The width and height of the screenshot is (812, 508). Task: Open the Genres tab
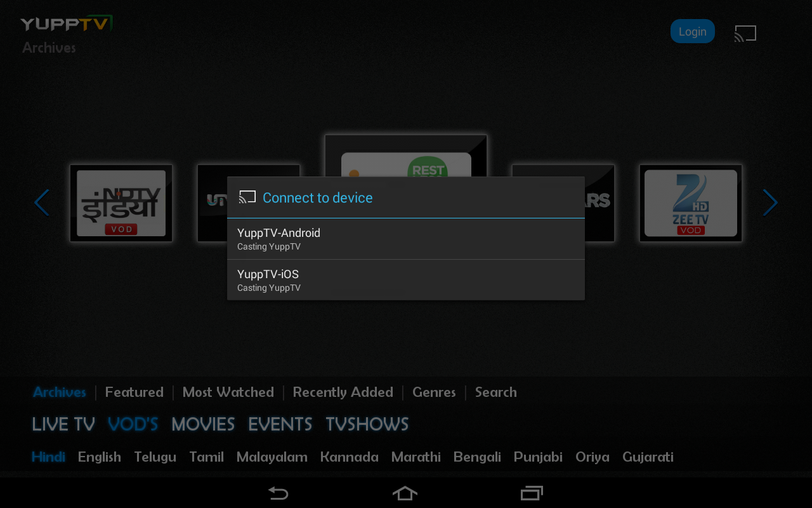434,392
